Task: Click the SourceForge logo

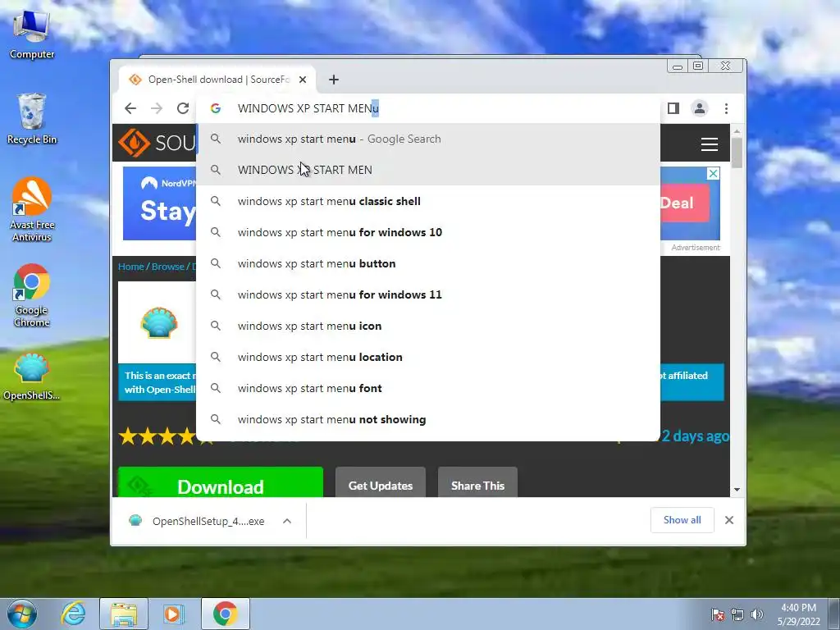Action: click(x=157, y=143)
